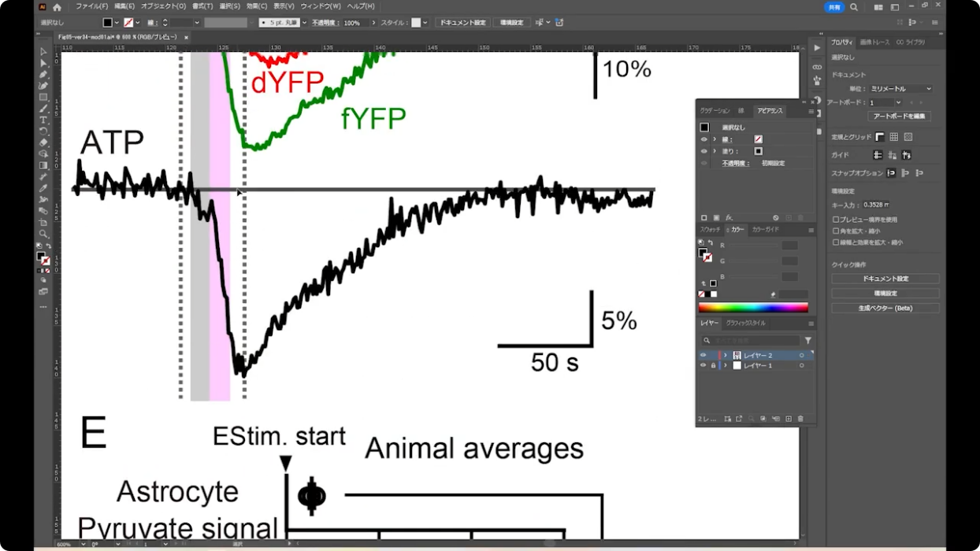Open the 単位 ミリメートル dropdown
Image resolution: width=980 pixels, height=551 pixels.
coord(900,89)
